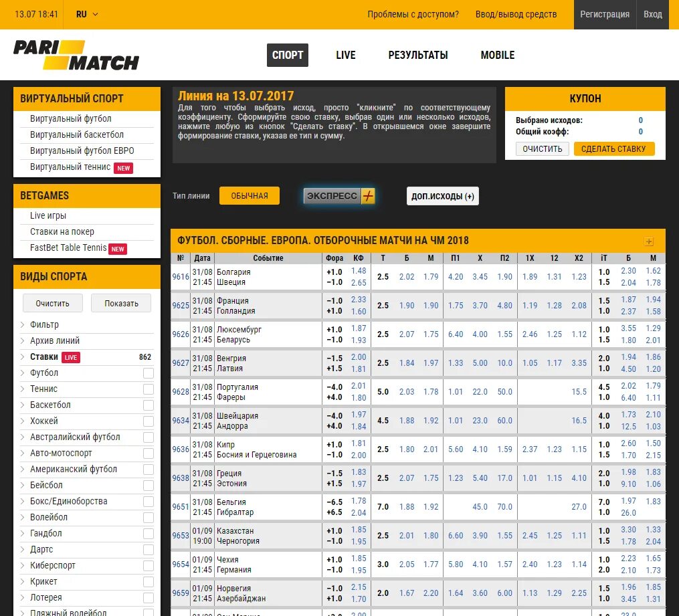
Task: Open the Проблемы с доступом? link
Action: (413, 14)
